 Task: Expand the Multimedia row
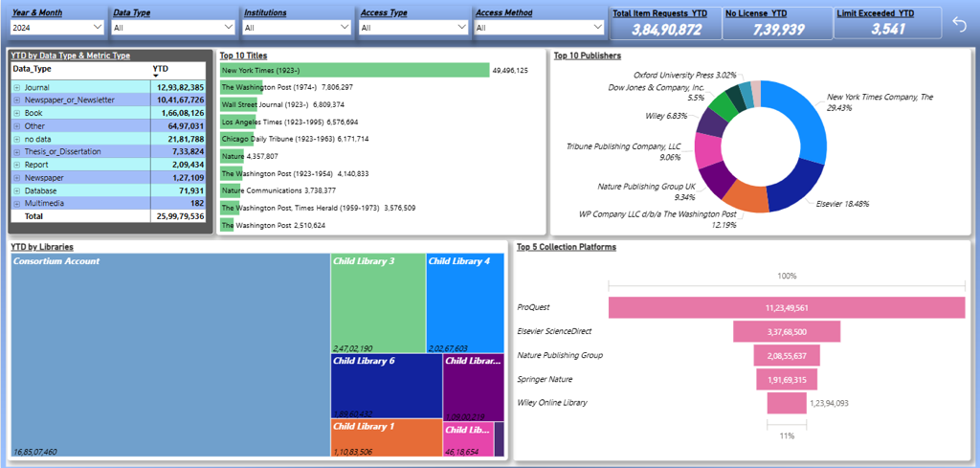pos(17,204)
